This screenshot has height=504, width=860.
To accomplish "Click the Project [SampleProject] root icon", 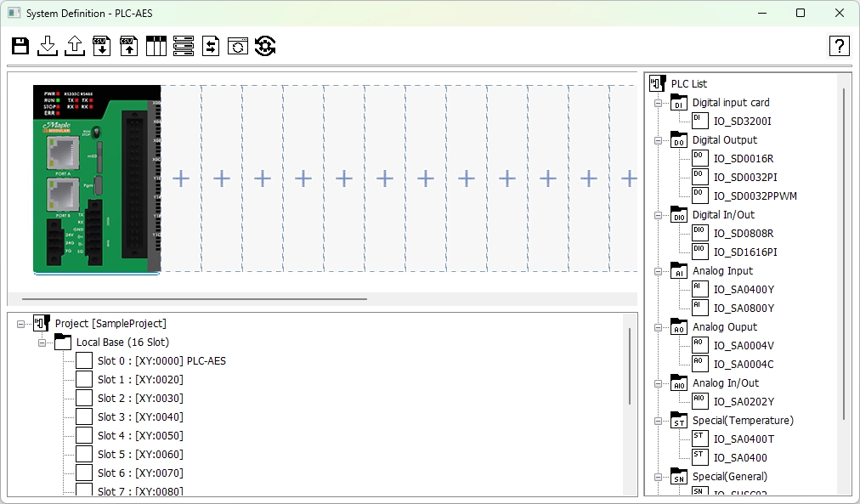I will coord(42,324).
